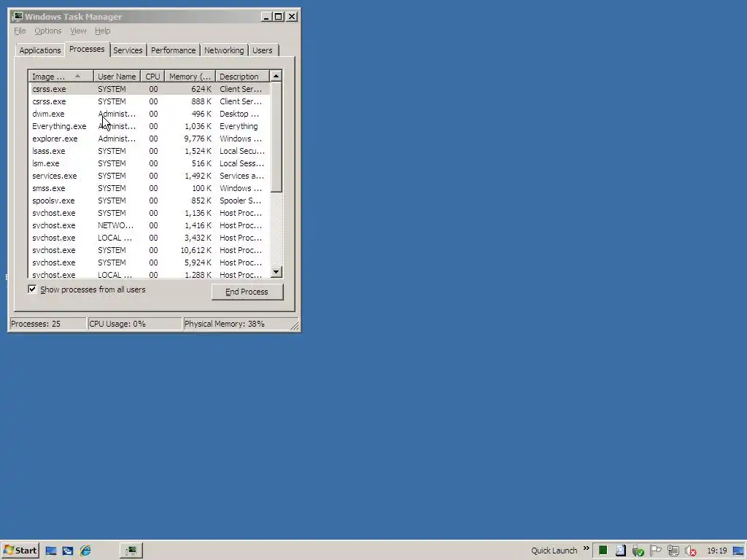Select the lsm.exe process
747x560 pixels.
(149, 163)
